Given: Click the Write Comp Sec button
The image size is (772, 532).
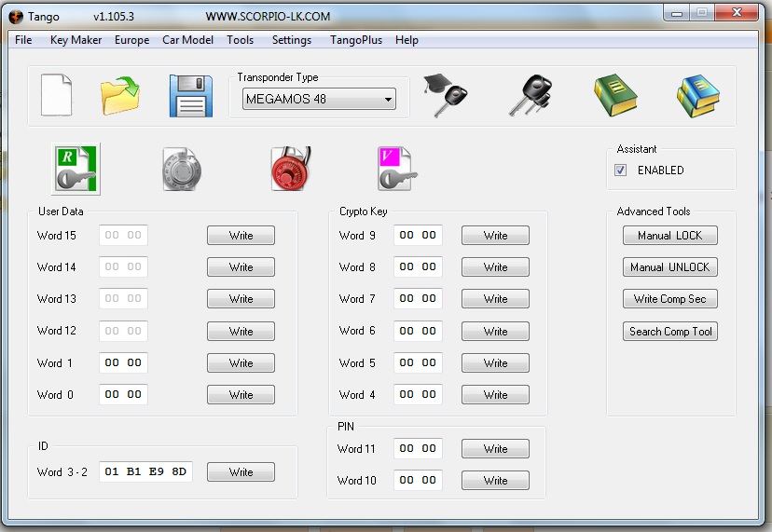Looking at the screenshot, I should [670, 299].
